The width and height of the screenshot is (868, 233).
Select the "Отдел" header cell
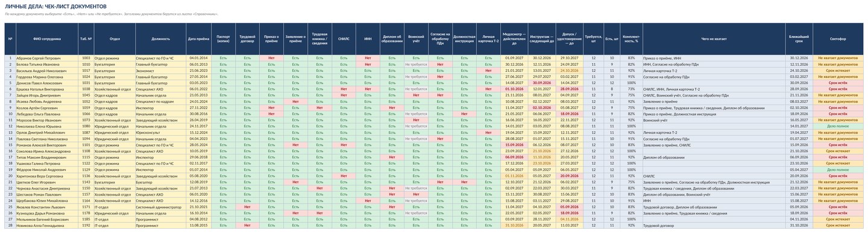tap(115, 39)
